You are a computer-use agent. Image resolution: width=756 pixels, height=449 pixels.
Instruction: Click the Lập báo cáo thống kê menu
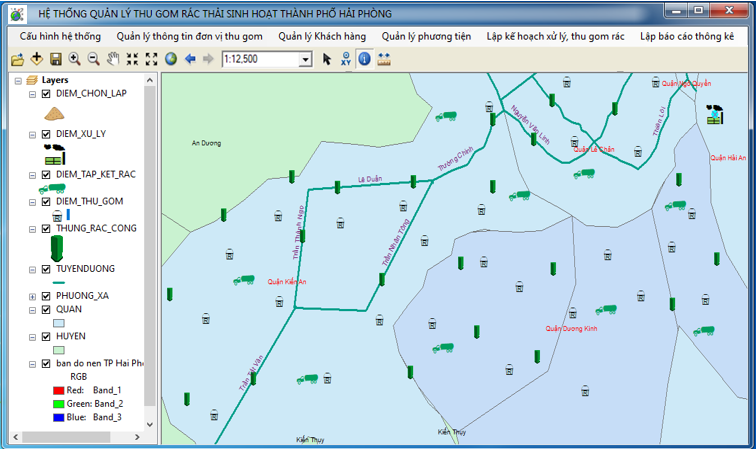[x=687, y=36]
